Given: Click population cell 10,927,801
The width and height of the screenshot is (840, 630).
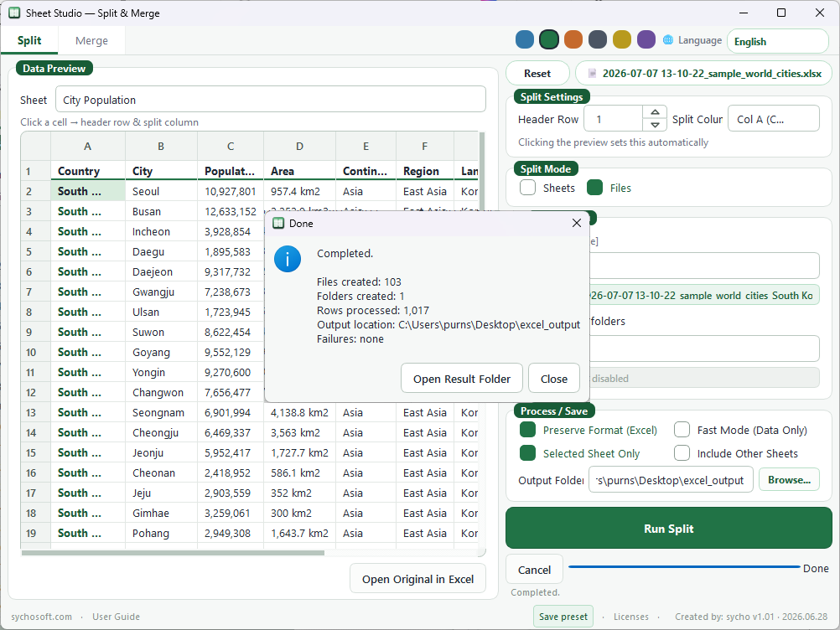Looking at the screenshot, I should (x=231, y=191).
